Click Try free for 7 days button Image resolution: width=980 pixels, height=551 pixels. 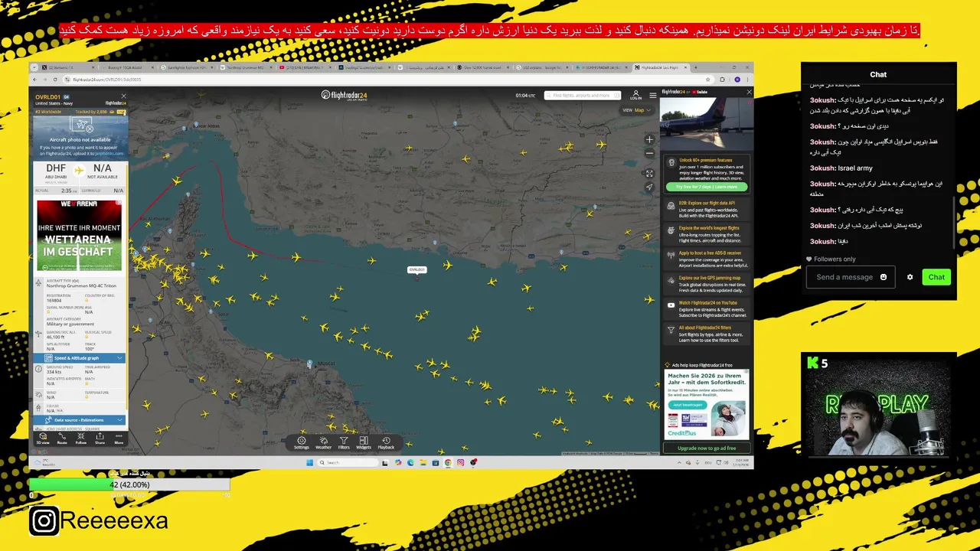(x=707, y=187)
